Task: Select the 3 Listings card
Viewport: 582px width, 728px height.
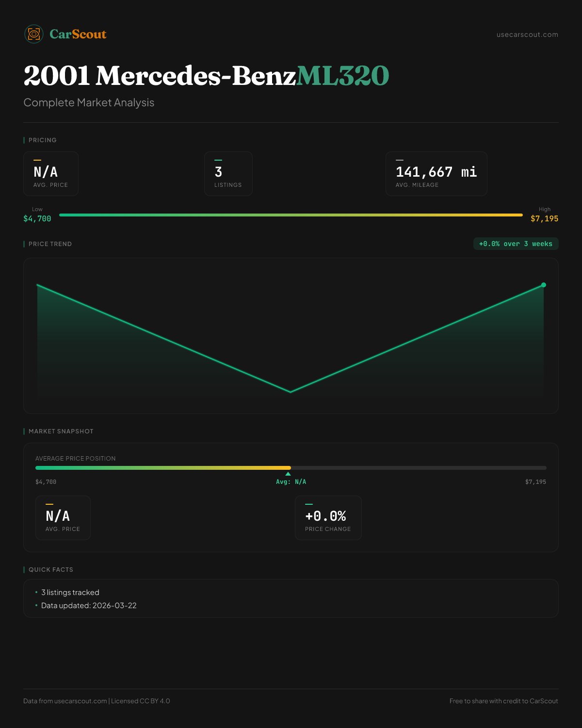Action: pyautogui.click(x=228, y=174)
